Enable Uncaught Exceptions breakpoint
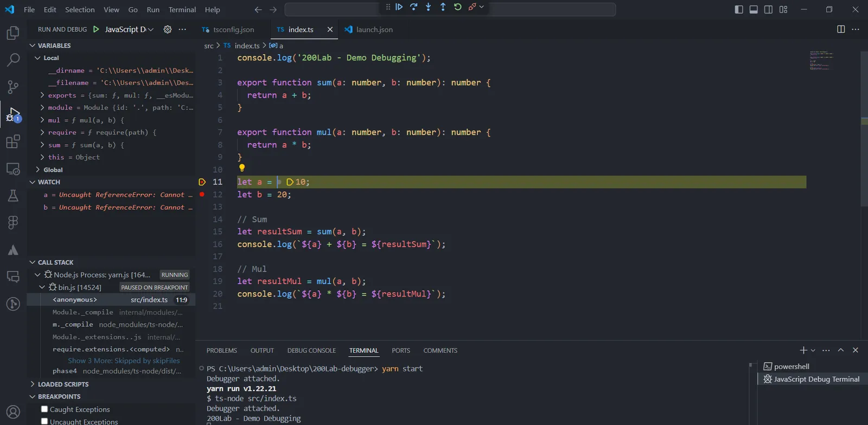Viewport: 868px width, 425px height. 44,421
